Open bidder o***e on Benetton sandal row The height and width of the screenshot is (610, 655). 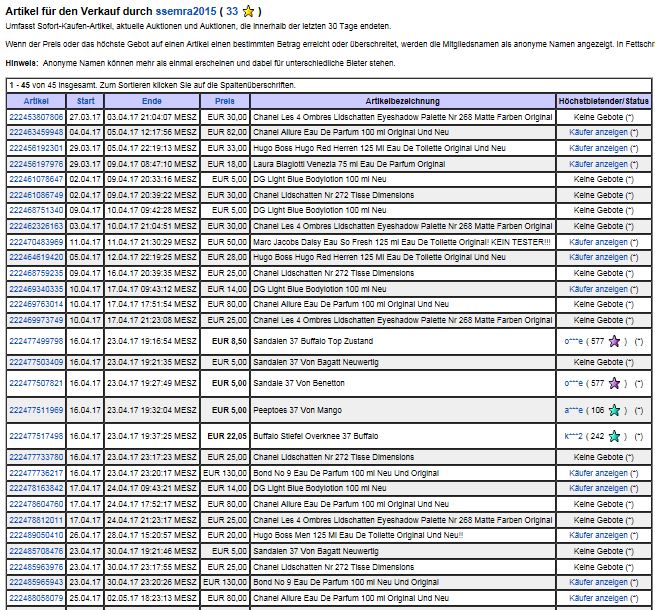pos(573,383)
